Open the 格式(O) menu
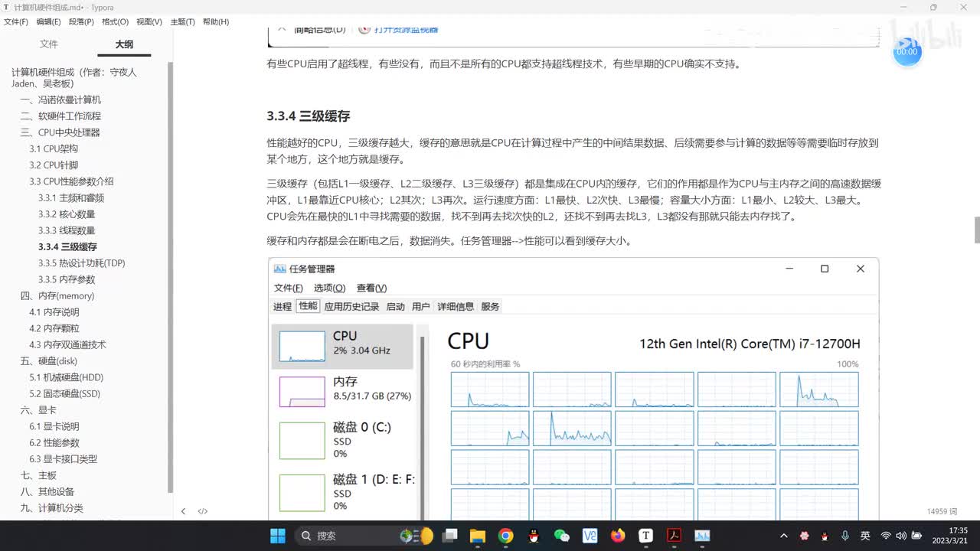Viewport: 980px width, 551px height. pos(115,22)
